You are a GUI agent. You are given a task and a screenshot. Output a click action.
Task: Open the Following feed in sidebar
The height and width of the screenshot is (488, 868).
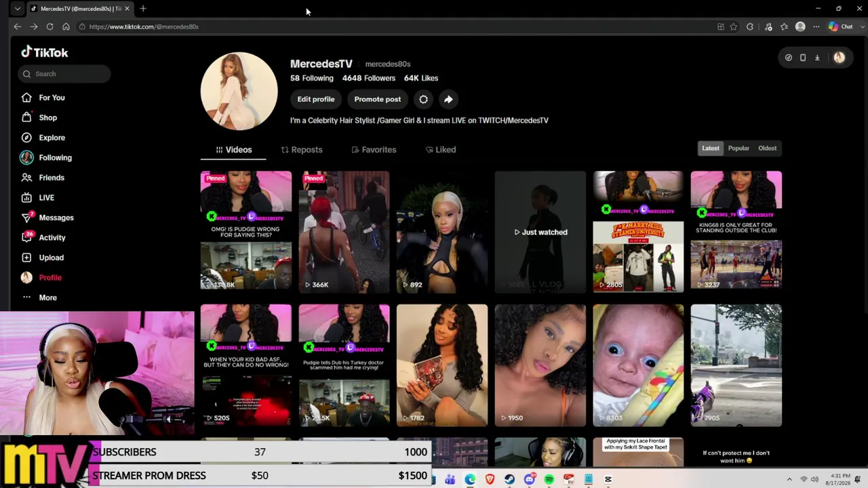(46, 157)
